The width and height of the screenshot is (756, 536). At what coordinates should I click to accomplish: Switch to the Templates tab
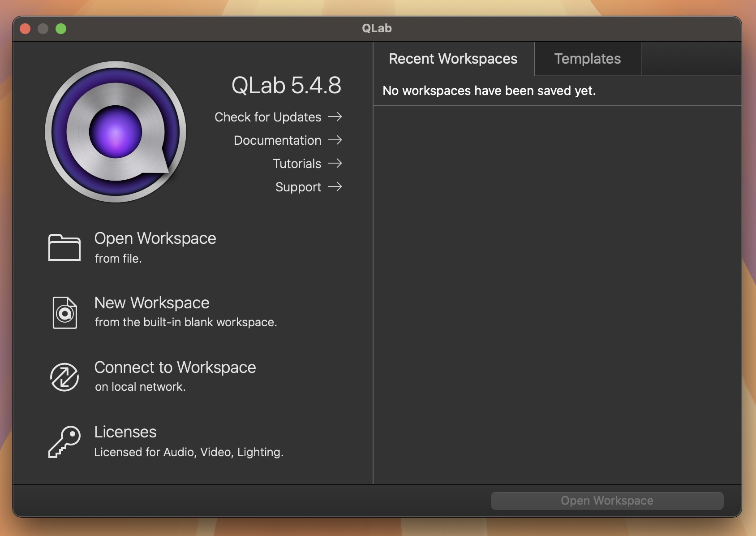(x=588, y=59)
